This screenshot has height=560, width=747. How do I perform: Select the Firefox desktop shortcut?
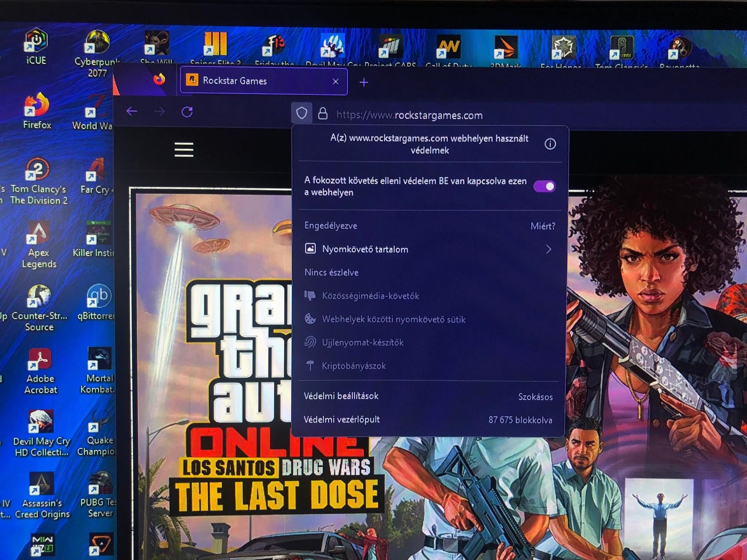(37, 111)
